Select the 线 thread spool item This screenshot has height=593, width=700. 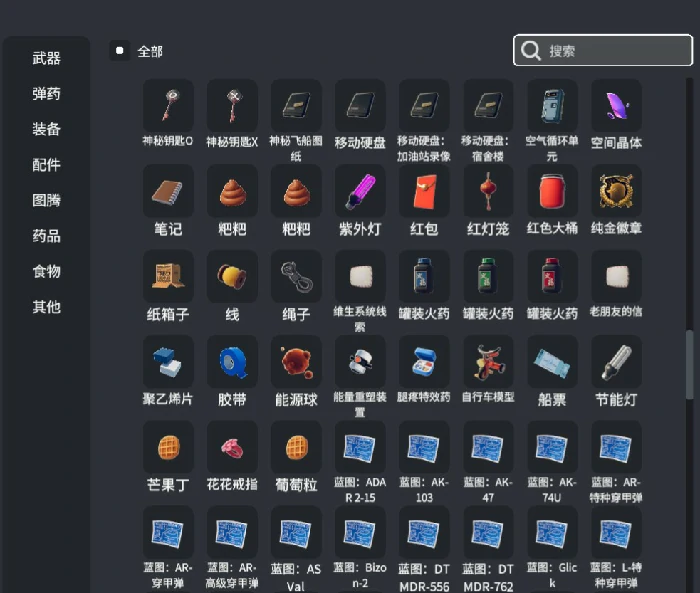point(232,276)
